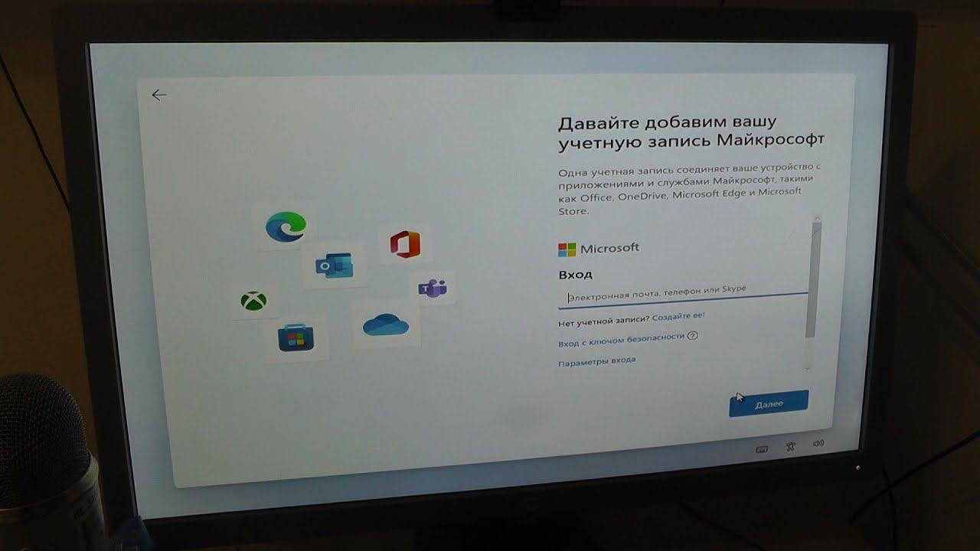The width and height of the screenshot is (980, 551).
Task: Click the Xbox icon
Action: [253, 301]
